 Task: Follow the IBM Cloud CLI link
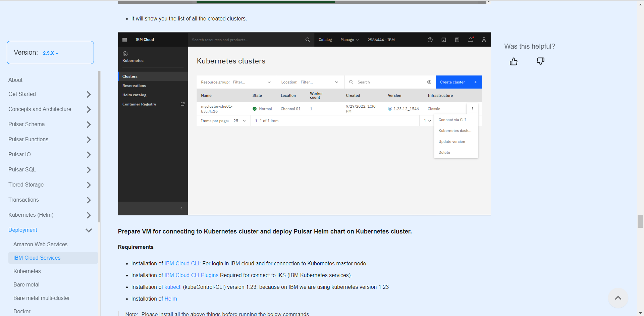(x=182, y=263)
